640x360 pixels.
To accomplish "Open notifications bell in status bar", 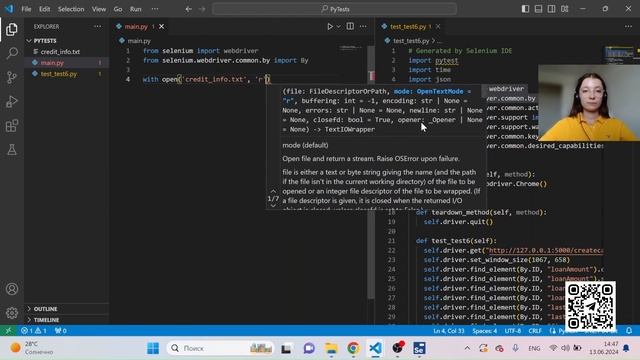I will [629, 331].
